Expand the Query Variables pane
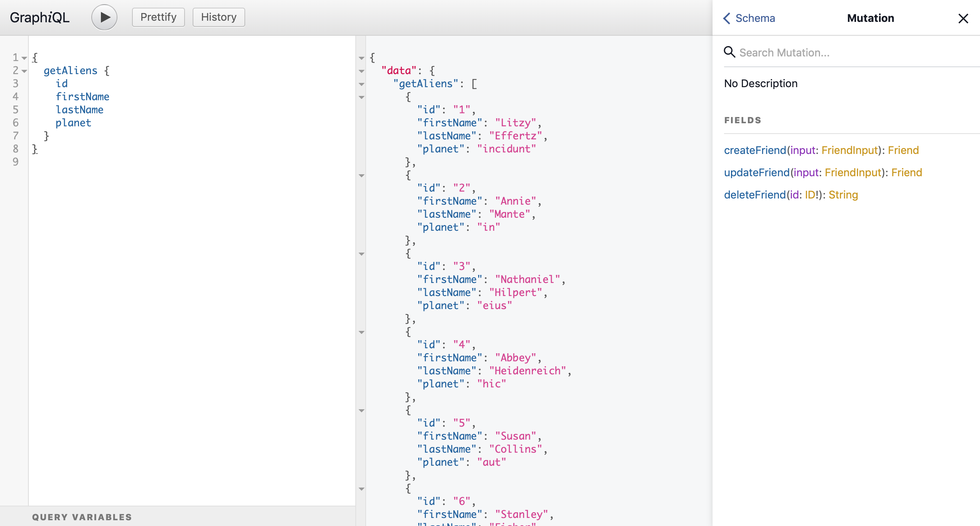This screenshot has height=526, width=980. (82, 517)
